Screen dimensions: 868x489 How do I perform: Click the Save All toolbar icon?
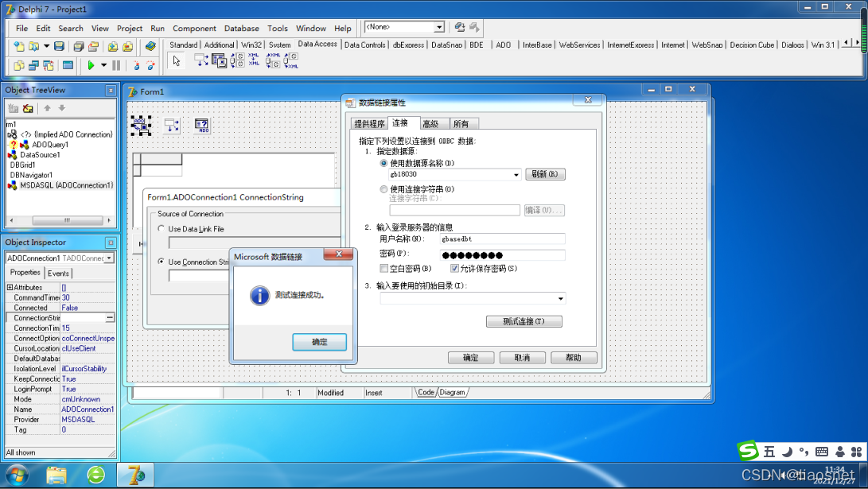click(79, 46)
